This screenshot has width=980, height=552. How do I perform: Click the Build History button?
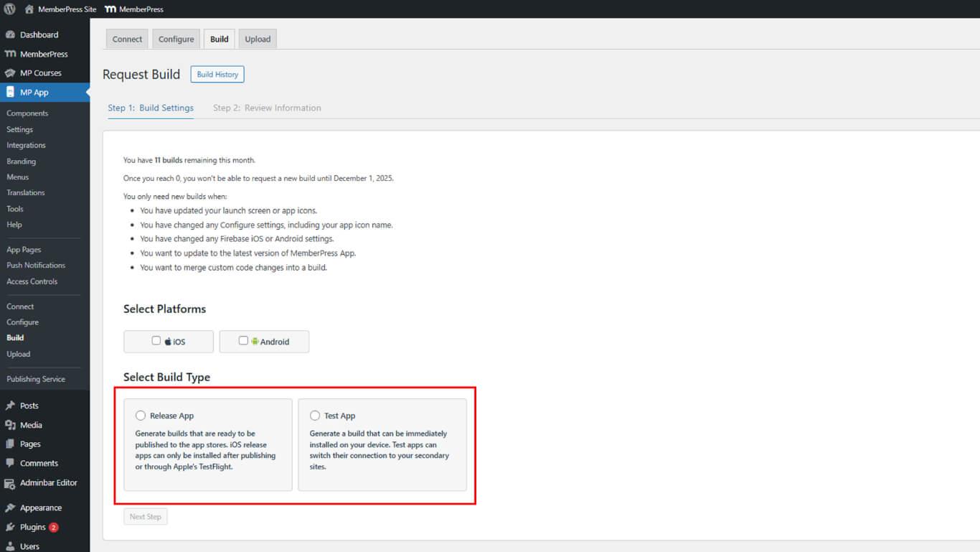(x=217, y=75)
